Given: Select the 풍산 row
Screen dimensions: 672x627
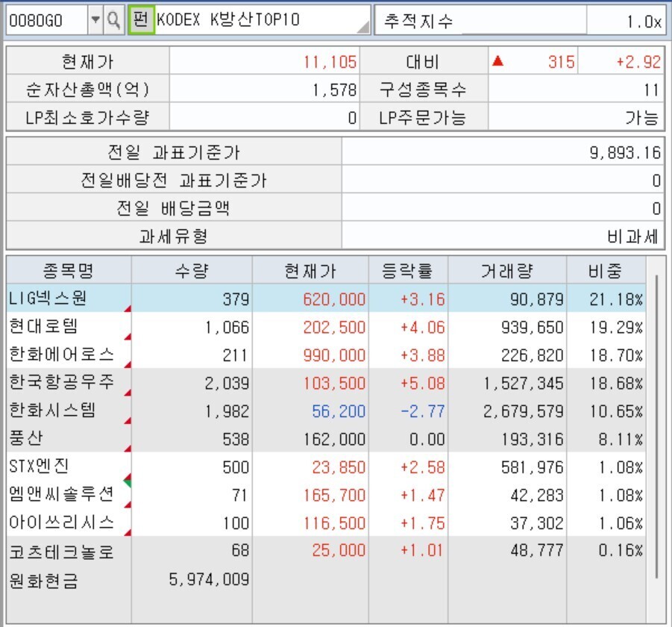Looking at the screenshot, I should point(326,439).
